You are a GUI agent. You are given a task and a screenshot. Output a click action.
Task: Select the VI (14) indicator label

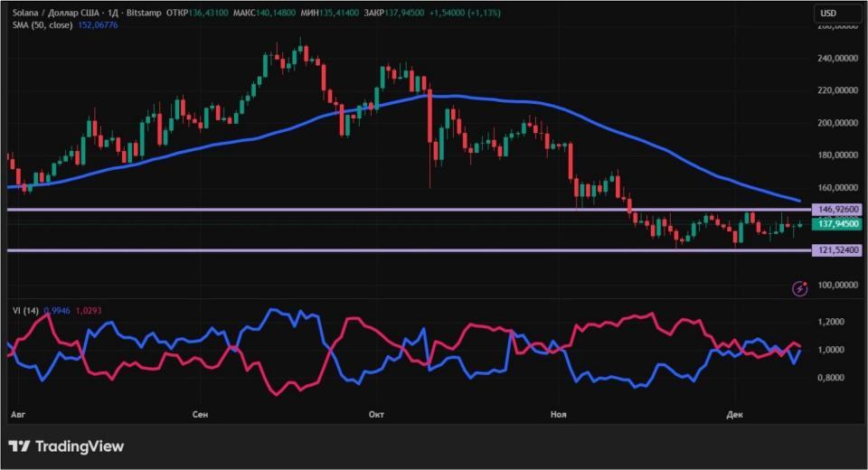[x=23, y=310]
